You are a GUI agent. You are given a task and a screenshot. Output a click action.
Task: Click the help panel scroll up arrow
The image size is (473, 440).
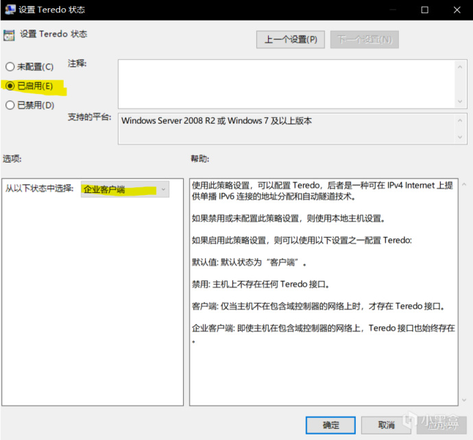(464, 184)
